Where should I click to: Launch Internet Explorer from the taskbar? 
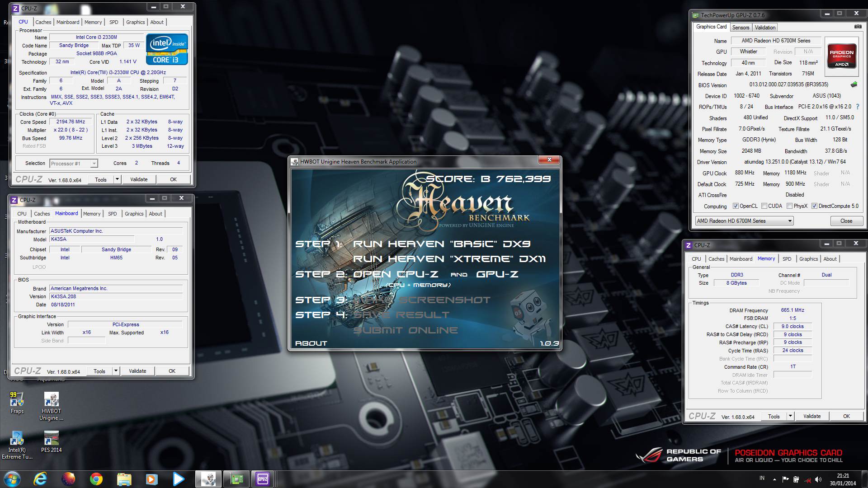pyautogui.click(x=40, y=479)
